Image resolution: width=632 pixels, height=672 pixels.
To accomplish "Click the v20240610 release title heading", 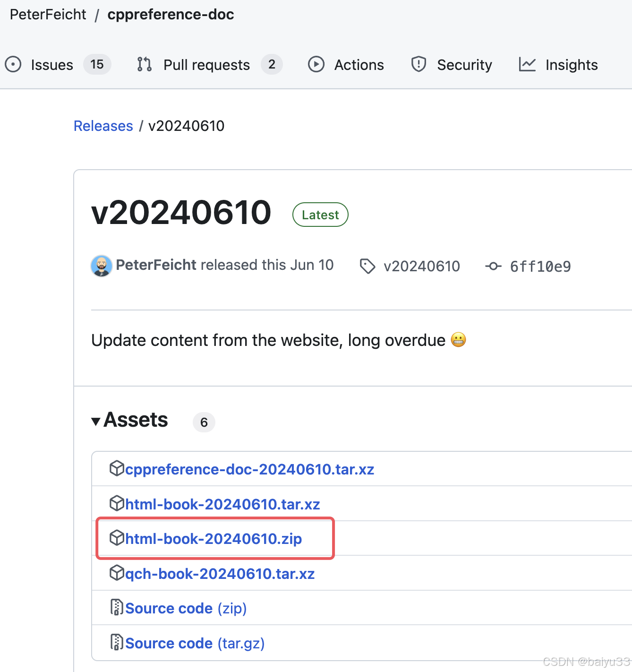I will click(181, 213).
